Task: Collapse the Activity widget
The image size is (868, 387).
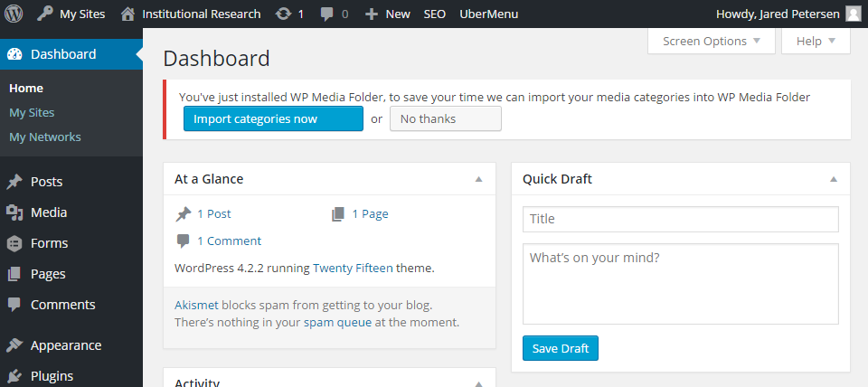Action: pyautogui.click(x=479, y=383)
